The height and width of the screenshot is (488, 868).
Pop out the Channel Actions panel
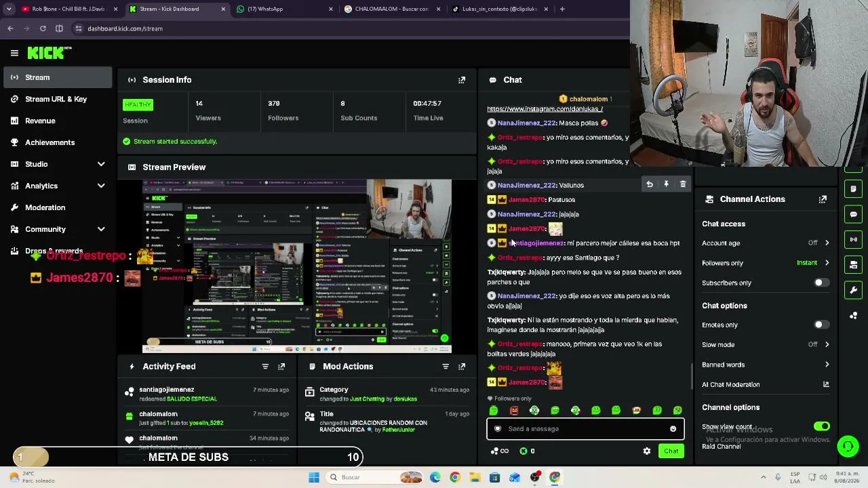(x=823, y=199)
